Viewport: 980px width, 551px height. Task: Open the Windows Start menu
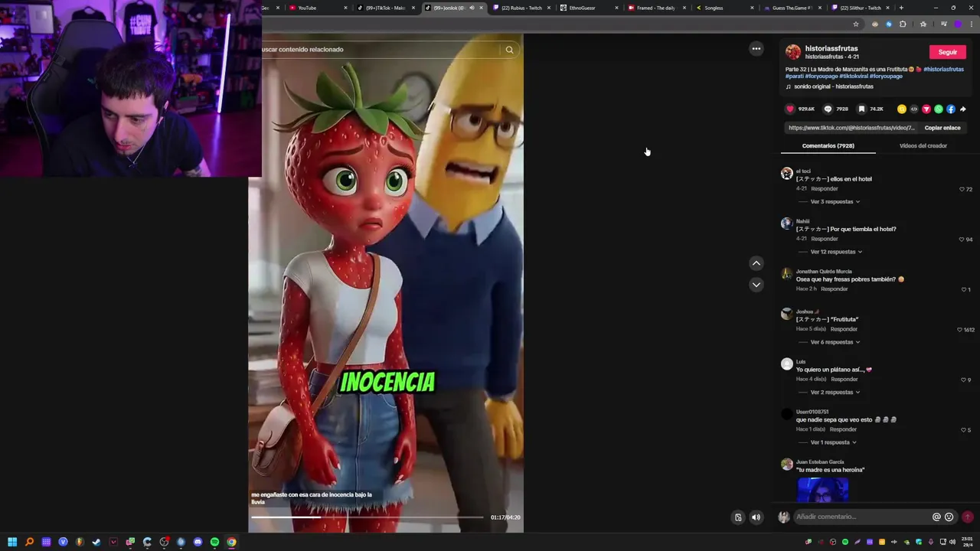[12, 542]
